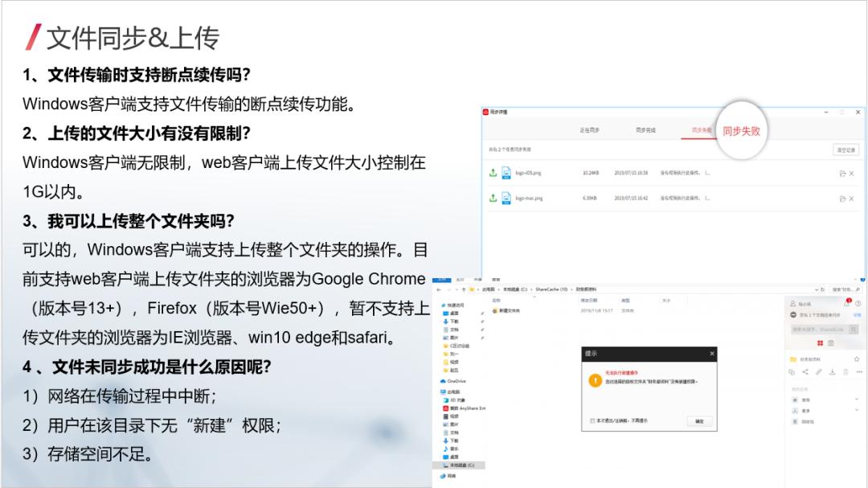Click the help question-mark icon in side panel

point(858,304)
